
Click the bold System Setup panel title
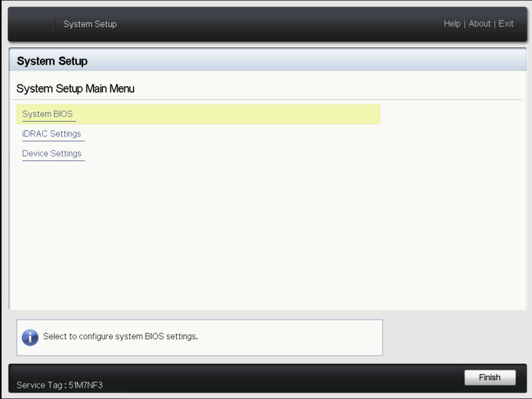coord(52,61)
